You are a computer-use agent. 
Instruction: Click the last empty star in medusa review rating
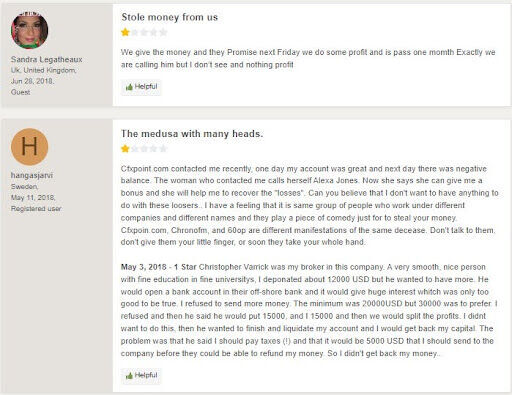click(163, 149)
